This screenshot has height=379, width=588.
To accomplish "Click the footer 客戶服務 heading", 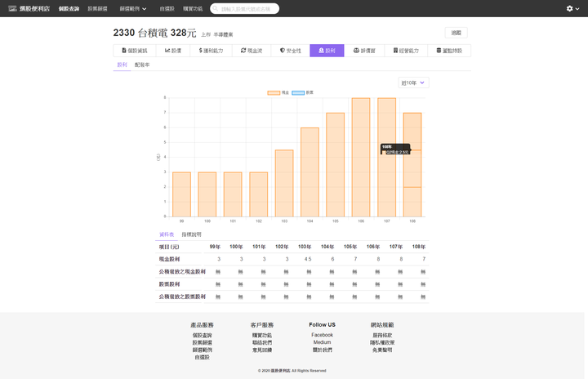I will [x=262, y=325].
